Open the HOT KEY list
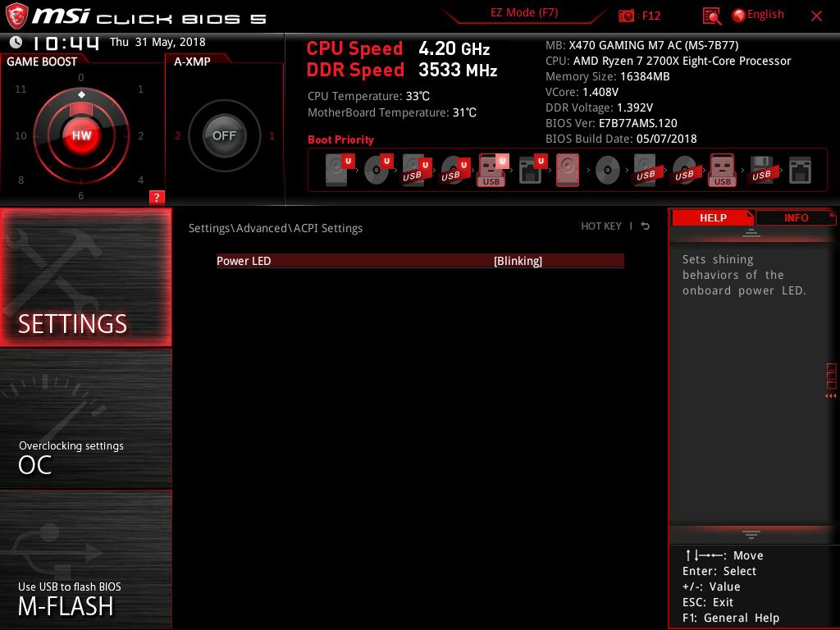Viewport: 840px width, 630px height. click(x=601, y=226)
